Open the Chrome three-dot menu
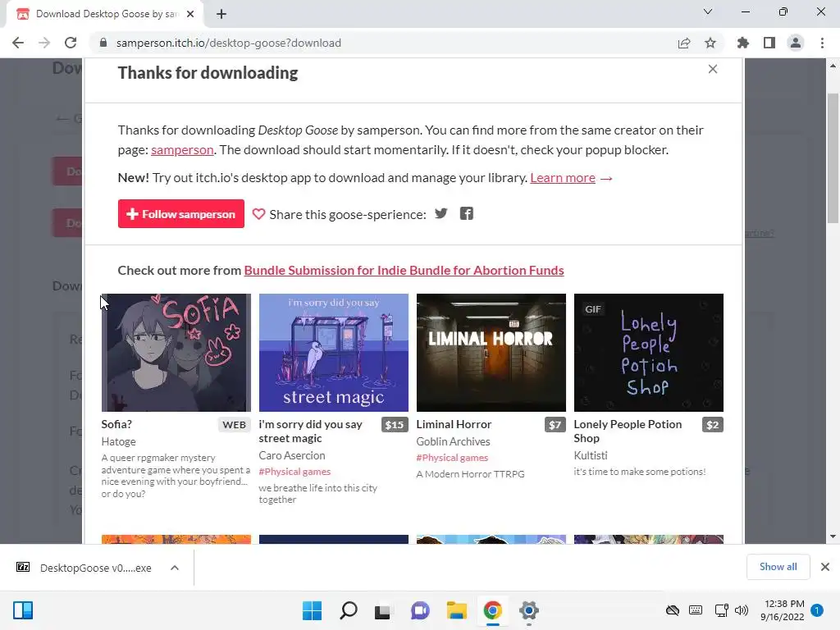The height and width of the screenshot is (630, 840). point(822,43)
